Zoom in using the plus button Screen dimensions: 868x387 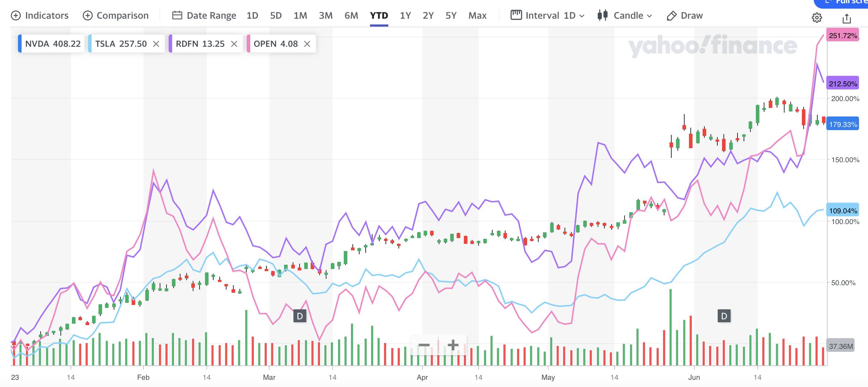point(453,345)
